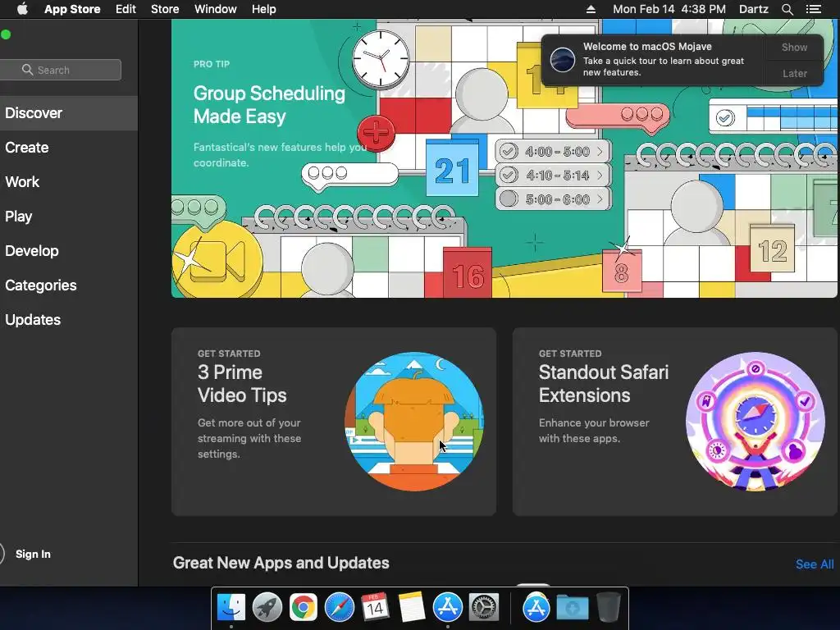Viewport: 840px width, 630px height.
Task: Open the Edit menu
Action: click(x=126, y=9)
